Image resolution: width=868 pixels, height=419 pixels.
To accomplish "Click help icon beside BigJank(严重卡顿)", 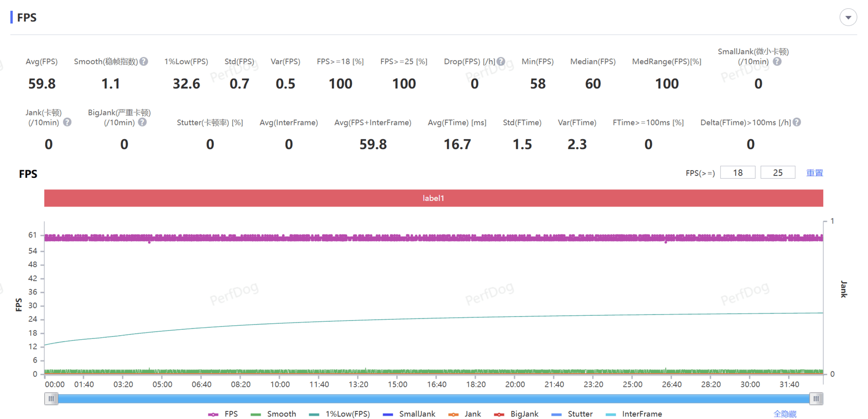I will pos(142,122).
